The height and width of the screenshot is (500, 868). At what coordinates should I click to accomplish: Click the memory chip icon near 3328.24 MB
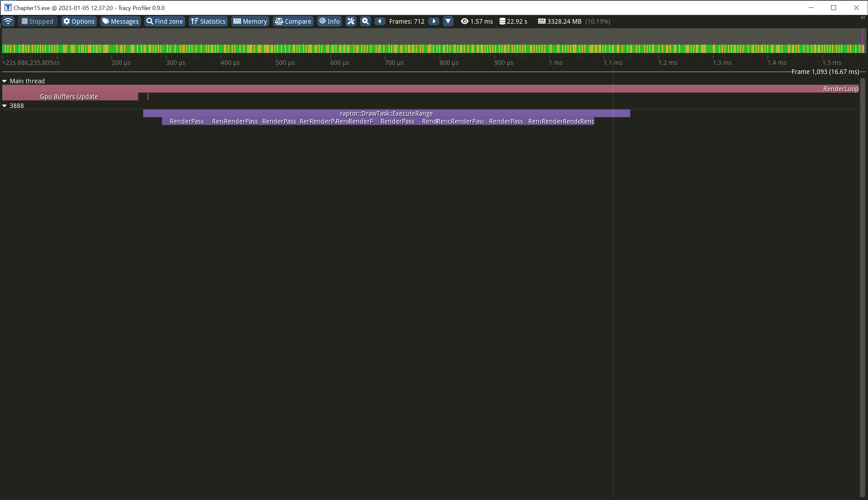click(x=542, y=21)
